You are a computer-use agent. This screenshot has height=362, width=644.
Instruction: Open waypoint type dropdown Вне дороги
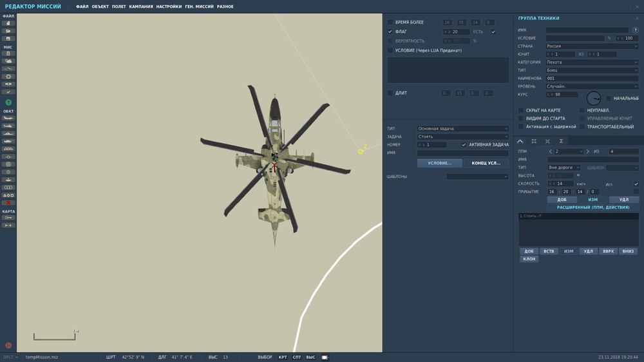coord(564,167)
